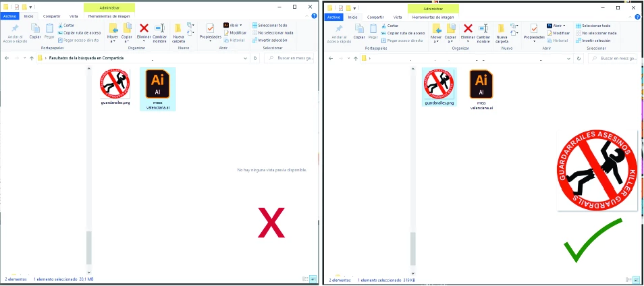Click Cortar scissors in right window
This screenshot has height=286, width=644.
click(384, 26)
